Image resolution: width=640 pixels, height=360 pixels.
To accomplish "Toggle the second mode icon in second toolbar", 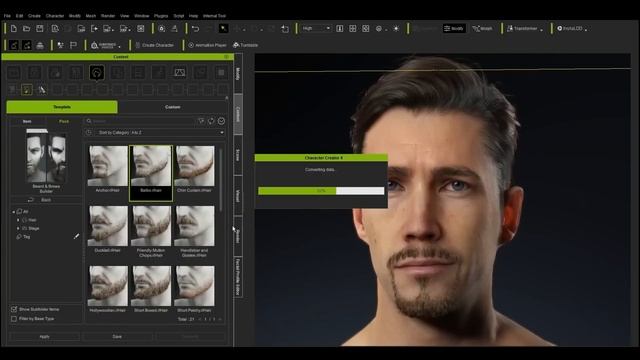I will [x=27, y=45].
